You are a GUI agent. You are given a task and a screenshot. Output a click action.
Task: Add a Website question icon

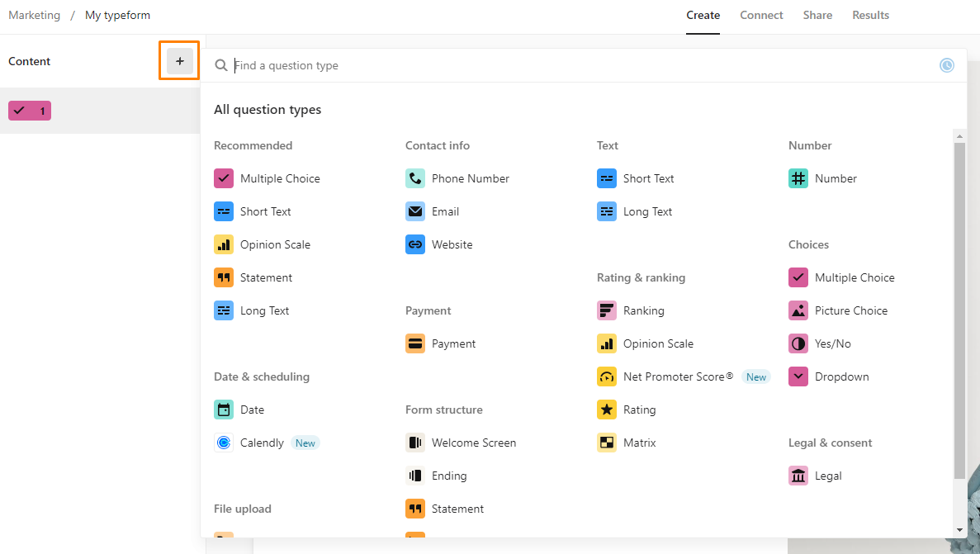pyautogui.click(x=415, y=244)
